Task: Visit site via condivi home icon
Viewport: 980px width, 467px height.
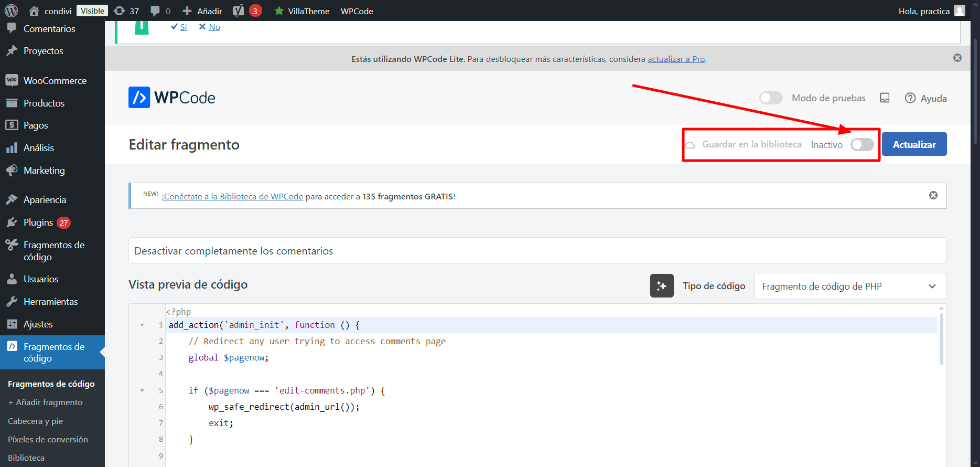Action: (x=34, y=10)
